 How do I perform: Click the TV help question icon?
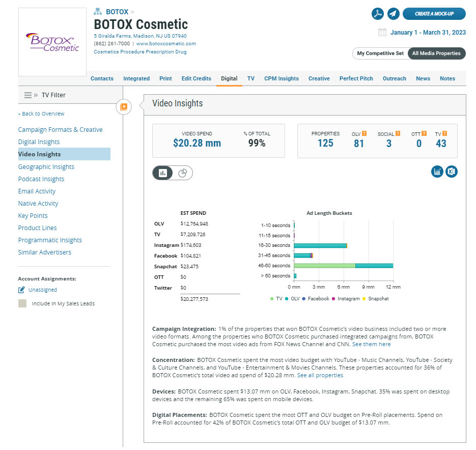pyautogui.click(x=444, y=133)
